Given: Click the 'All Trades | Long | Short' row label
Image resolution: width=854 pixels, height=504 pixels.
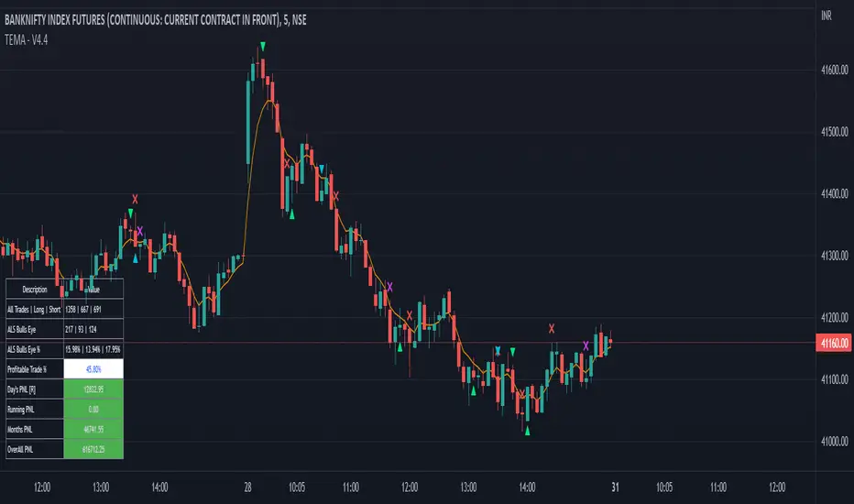Looking at the screenshot, I should tap(34, 310).
